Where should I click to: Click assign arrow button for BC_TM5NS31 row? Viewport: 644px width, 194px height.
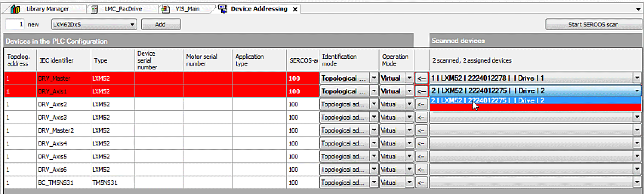[421, 183]
